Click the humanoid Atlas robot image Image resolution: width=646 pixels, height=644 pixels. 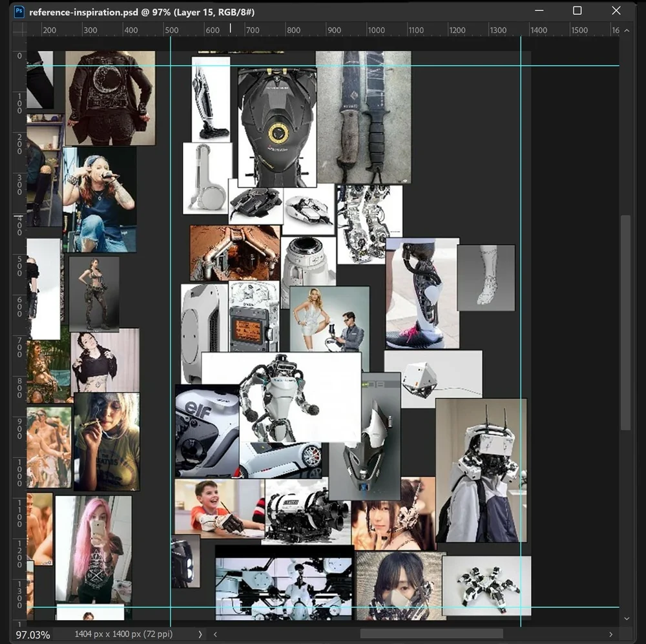pyautogui.click(x=281, y=397)
